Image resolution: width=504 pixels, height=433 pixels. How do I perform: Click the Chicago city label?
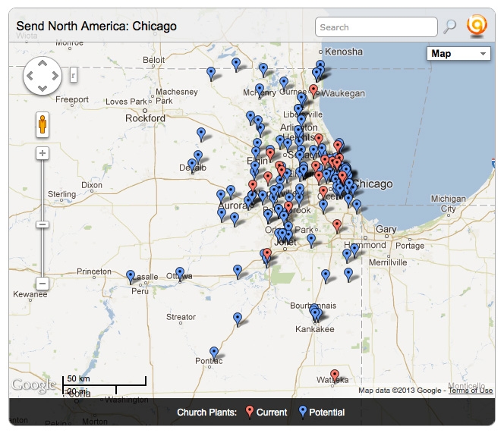click(373, 184)
